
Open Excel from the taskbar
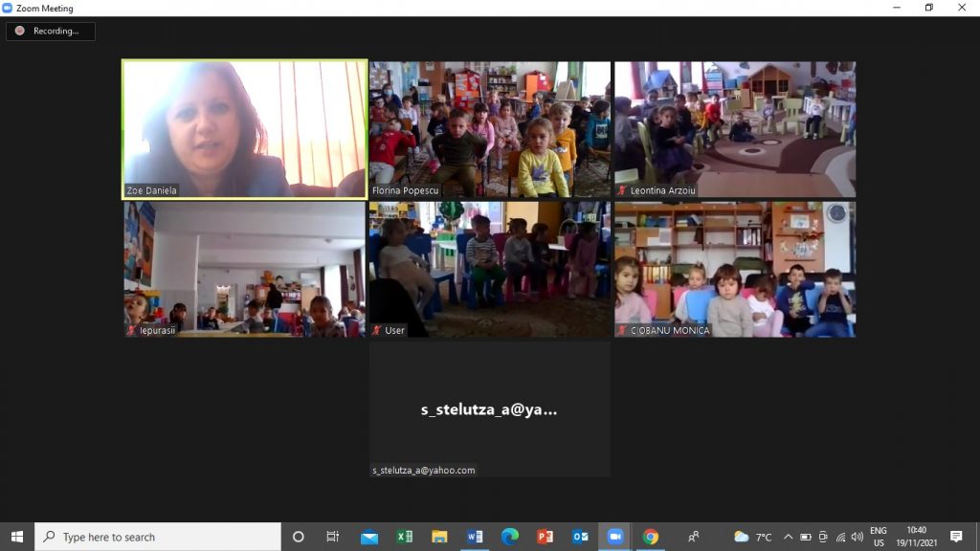tap(404, 537)
